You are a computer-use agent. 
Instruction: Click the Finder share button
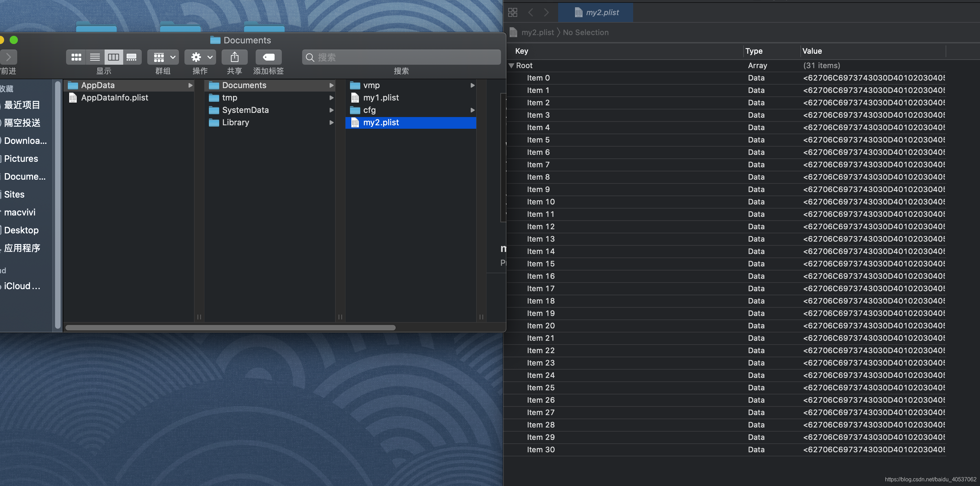234,57
